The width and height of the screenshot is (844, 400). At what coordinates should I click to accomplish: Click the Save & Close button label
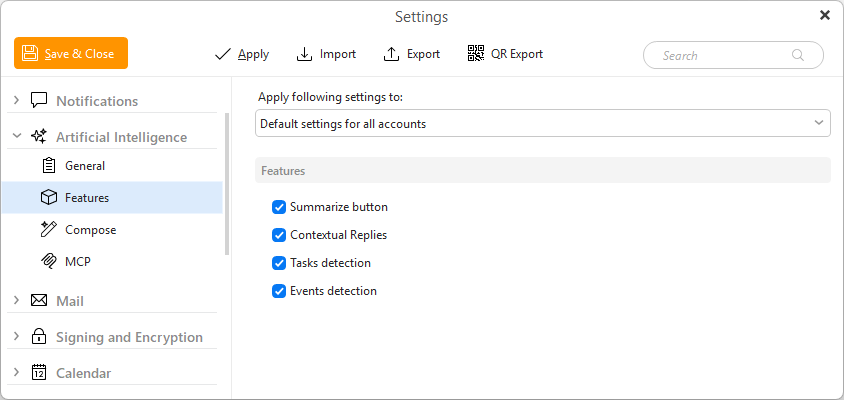[80, 54]
